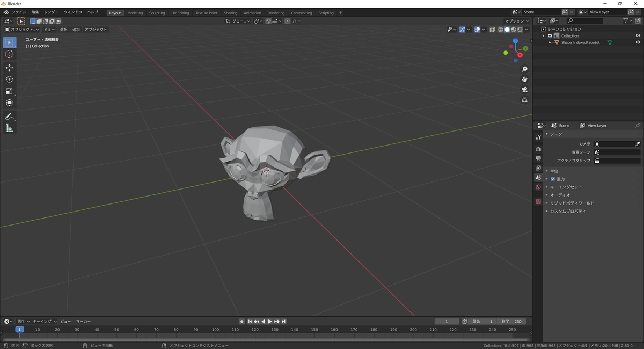Open the Active Tool properties tab
The height and width of the screenshot is (349, 644).
538,137
